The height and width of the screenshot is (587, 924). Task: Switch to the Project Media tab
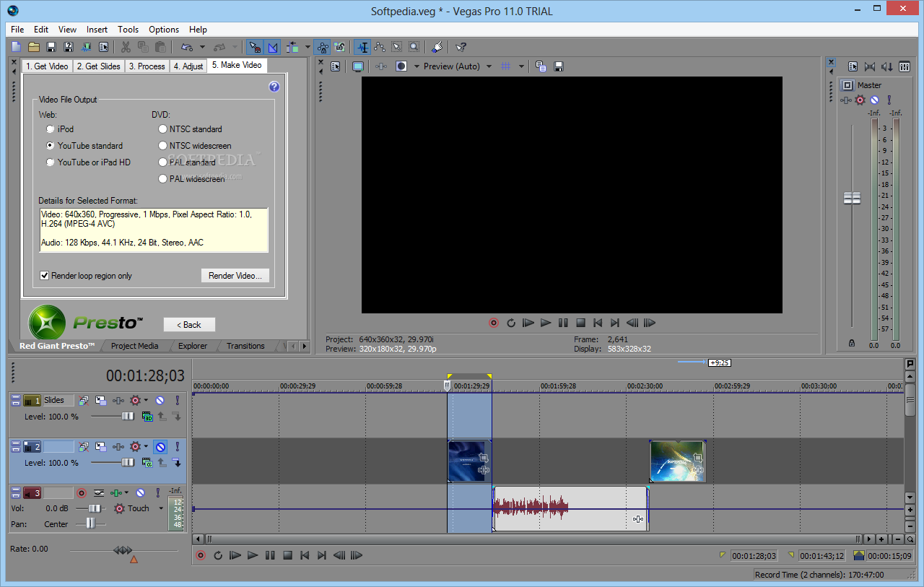[134, 346]
